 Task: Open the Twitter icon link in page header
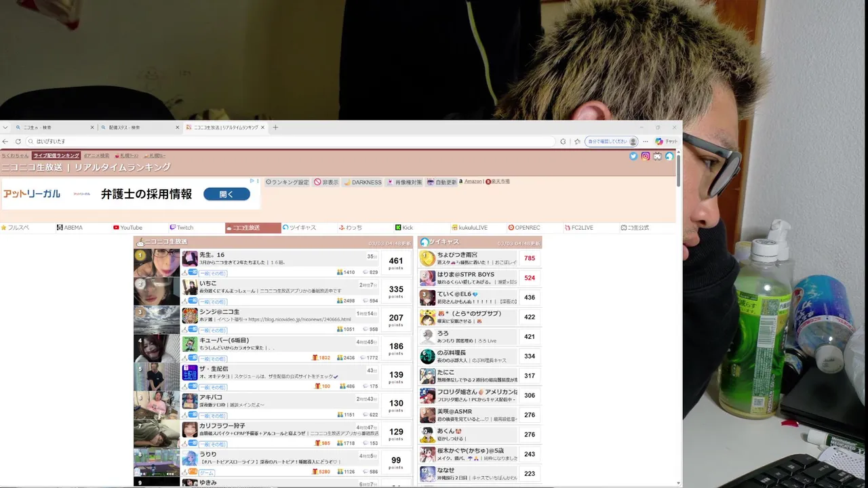633,156
